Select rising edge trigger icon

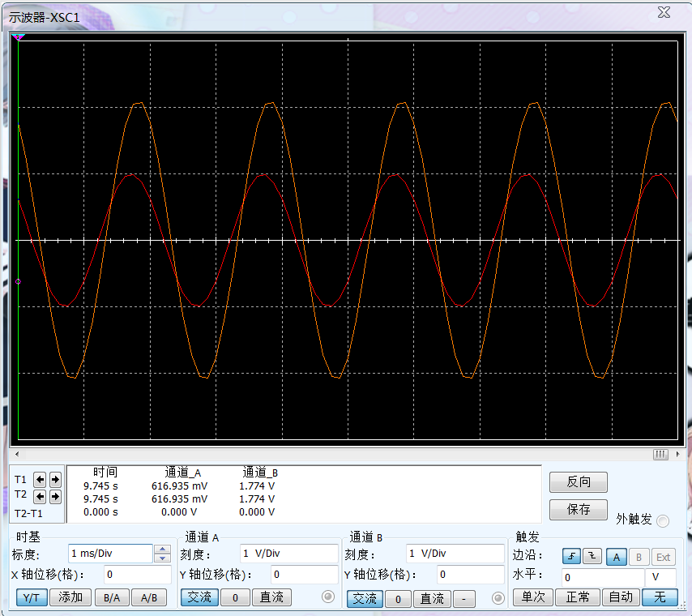(571, 557)
